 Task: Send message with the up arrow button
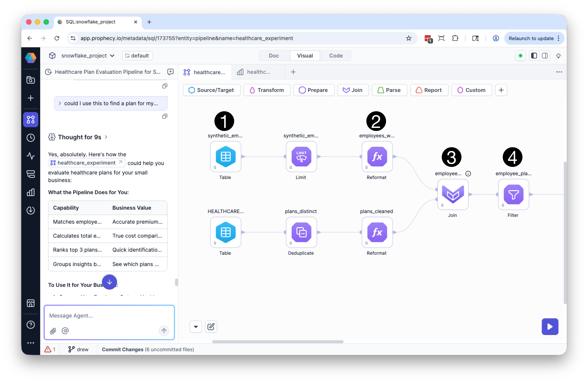coord(164,331)
